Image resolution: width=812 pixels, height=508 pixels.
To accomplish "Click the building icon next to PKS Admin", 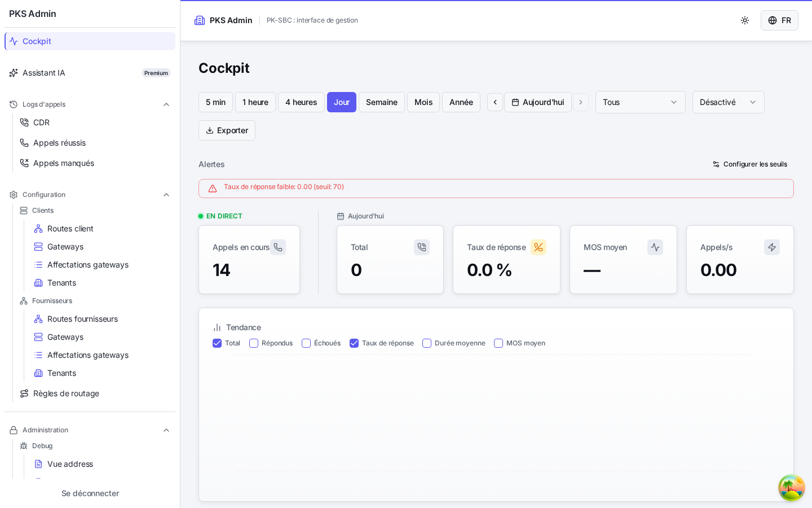I will 200,20.
